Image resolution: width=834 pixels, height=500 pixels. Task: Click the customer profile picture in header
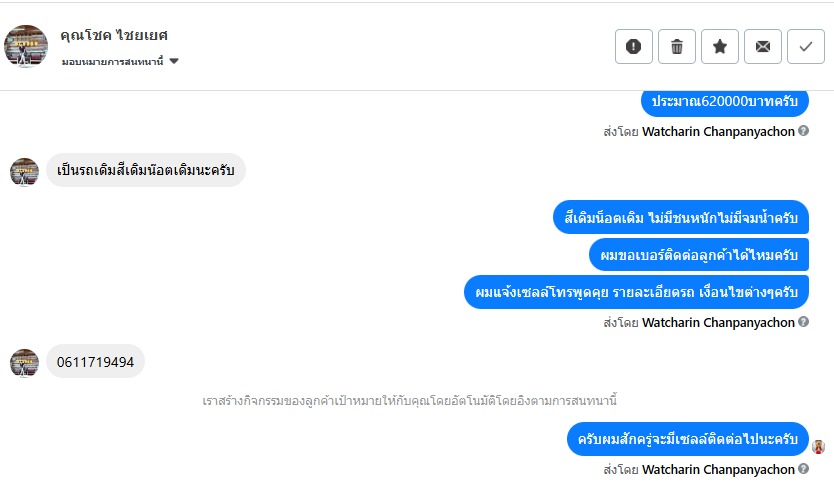click(26, 46)
